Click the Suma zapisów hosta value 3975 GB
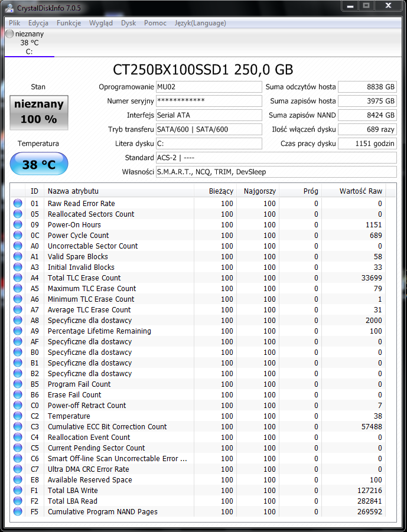This screenshot has height=532, width=407. coord(367,101)
